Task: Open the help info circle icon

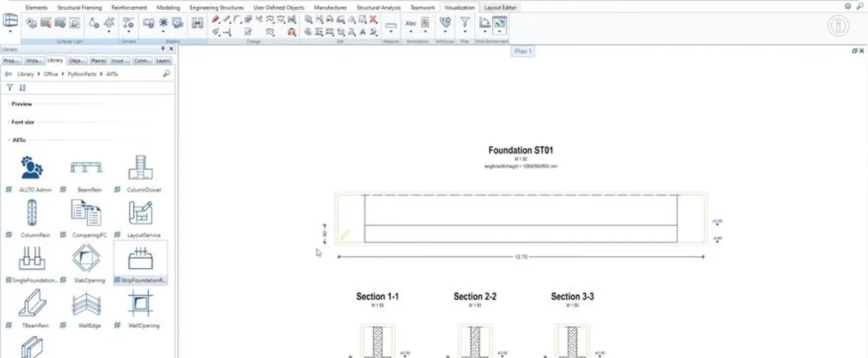Action: (x=838, y=26)
